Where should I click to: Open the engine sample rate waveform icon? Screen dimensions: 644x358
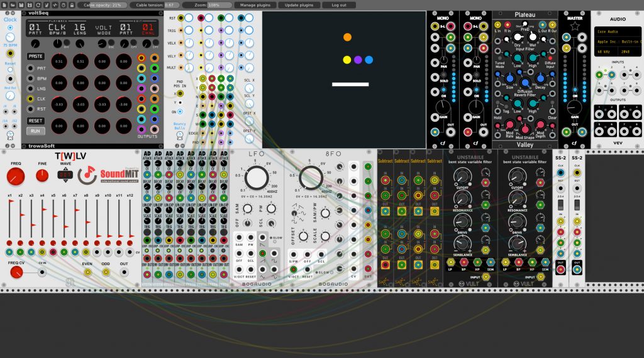55,5
